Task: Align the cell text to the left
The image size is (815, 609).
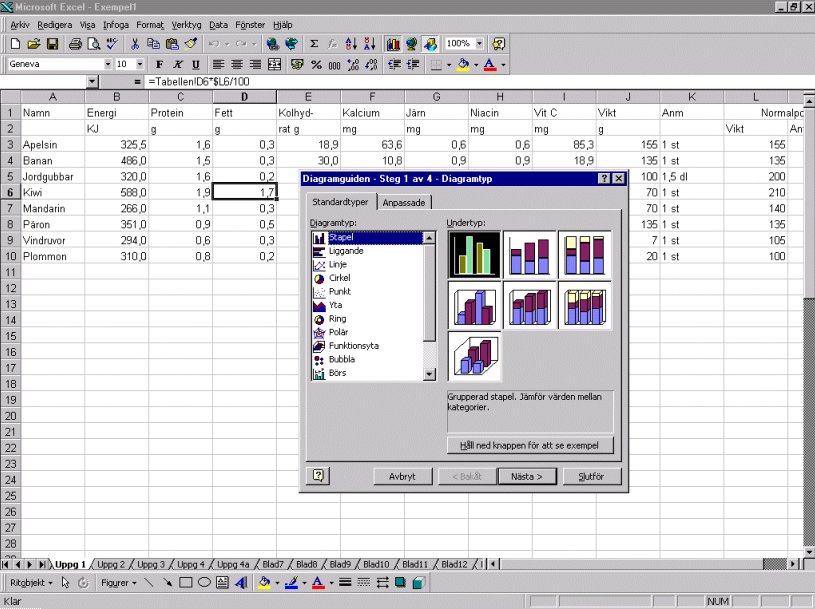Action: point(218,64)
